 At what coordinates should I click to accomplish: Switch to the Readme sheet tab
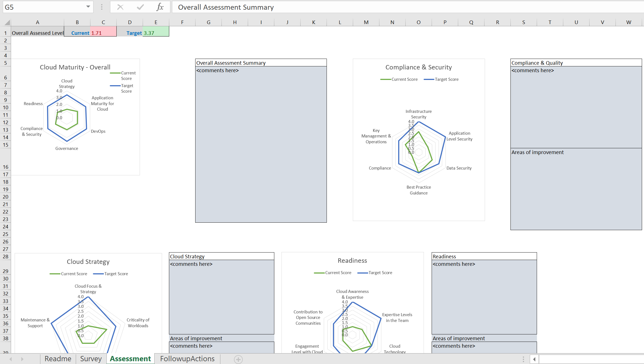point(58,359)
